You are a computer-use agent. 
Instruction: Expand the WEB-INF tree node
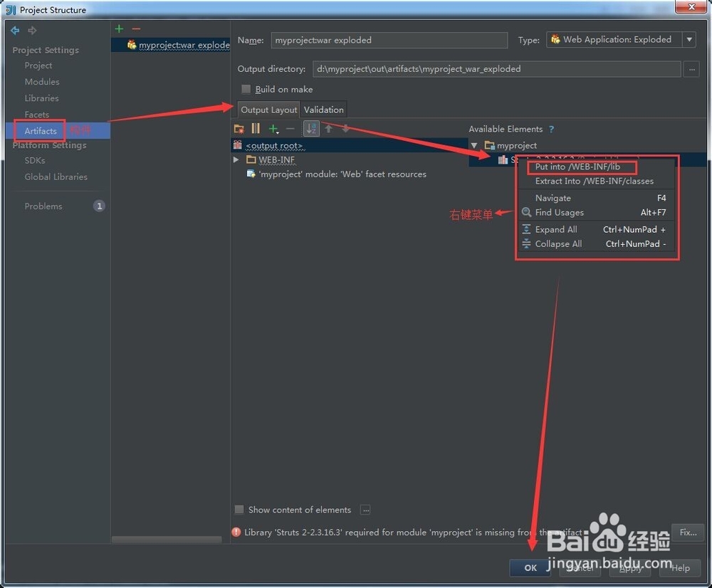pos(236,160)
